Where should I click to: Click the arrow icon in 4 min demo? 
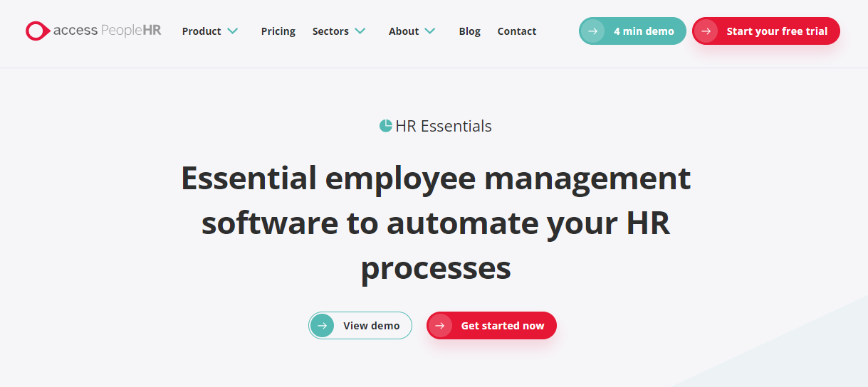tap(592, 31)
